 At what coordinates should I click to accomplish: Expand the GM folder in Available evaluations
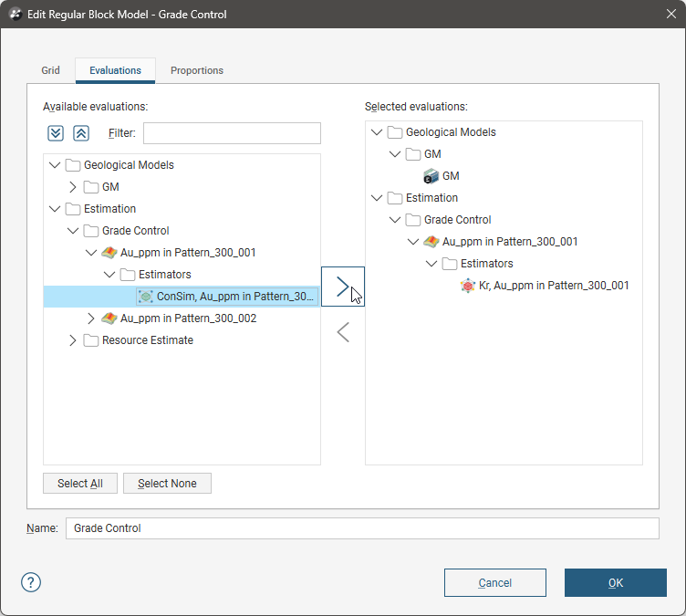point(73,187)
